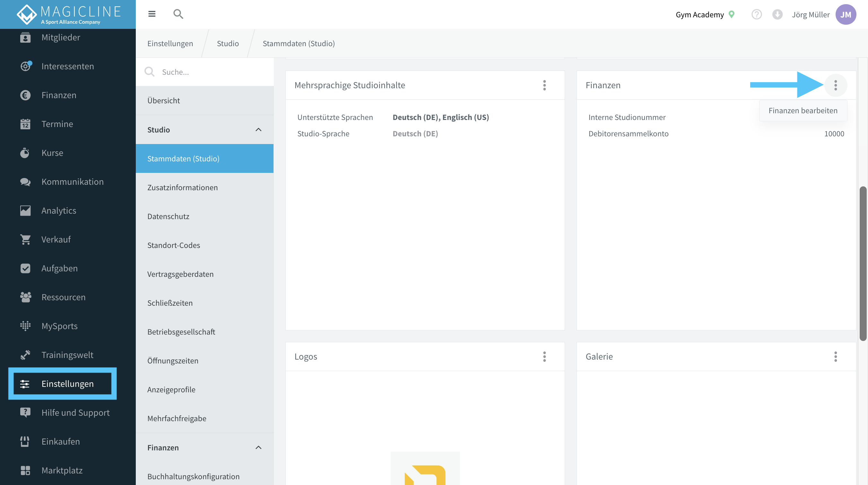This screenshot has width=868, height=485.
Task: Click the Logos card title
Action: [x=306, y=357]
